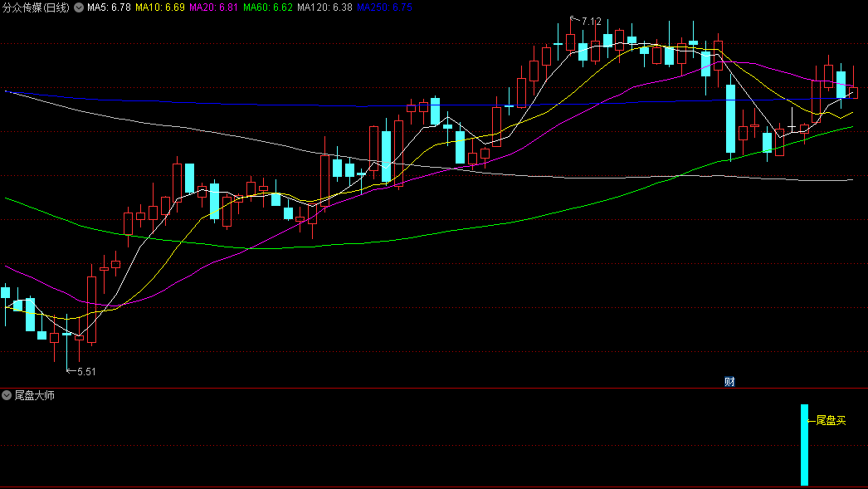This screenshot has height=489, width=868.
Task: Click the 5.51 low price label
Action: click(86, 372)
